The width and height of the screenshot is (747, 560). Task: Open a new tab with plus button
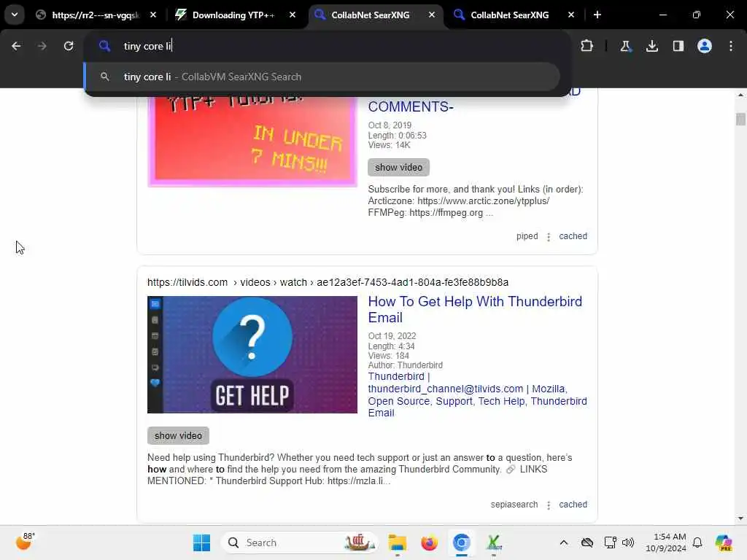point(597,15)
